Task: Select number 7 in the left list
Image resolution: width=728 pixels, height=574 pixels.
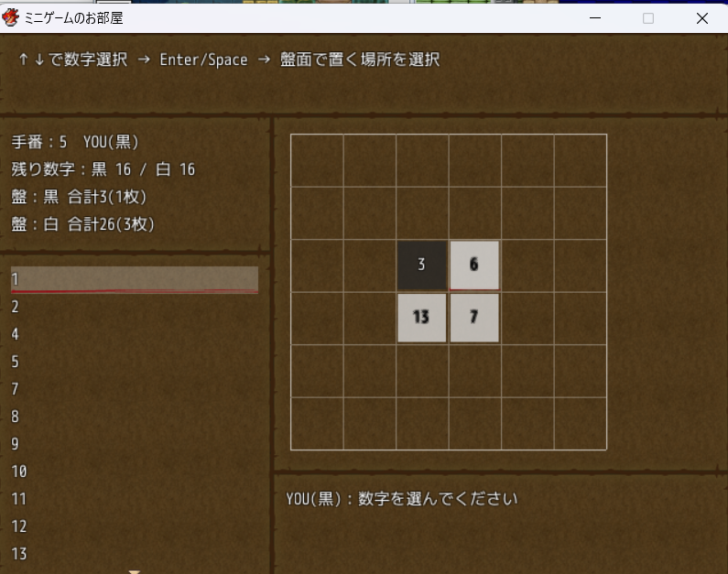Action: point(134,389)
